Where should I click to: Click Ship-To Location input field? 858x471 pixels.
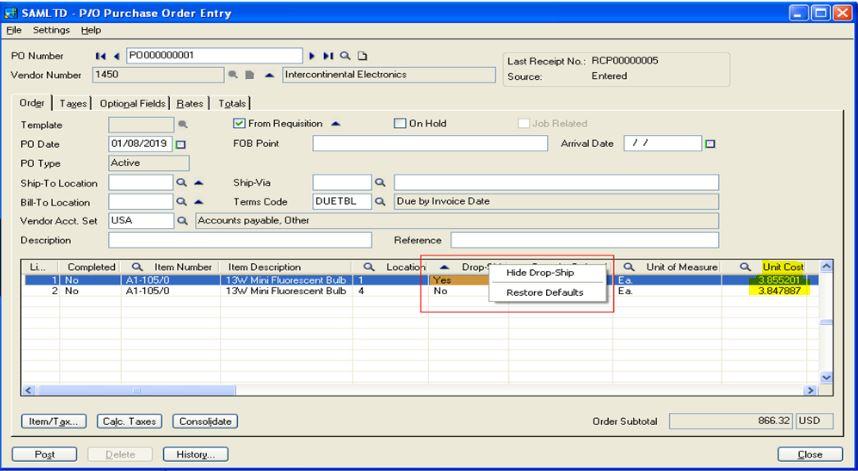(141, 183)
